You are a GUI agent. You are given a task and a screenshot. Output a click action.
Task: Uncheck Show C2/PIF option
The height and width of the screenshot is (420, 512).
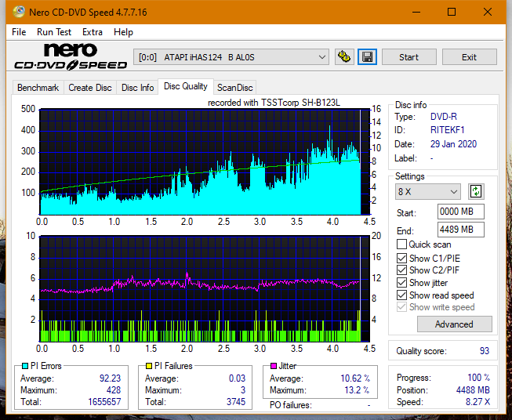[x=401, y=270]
